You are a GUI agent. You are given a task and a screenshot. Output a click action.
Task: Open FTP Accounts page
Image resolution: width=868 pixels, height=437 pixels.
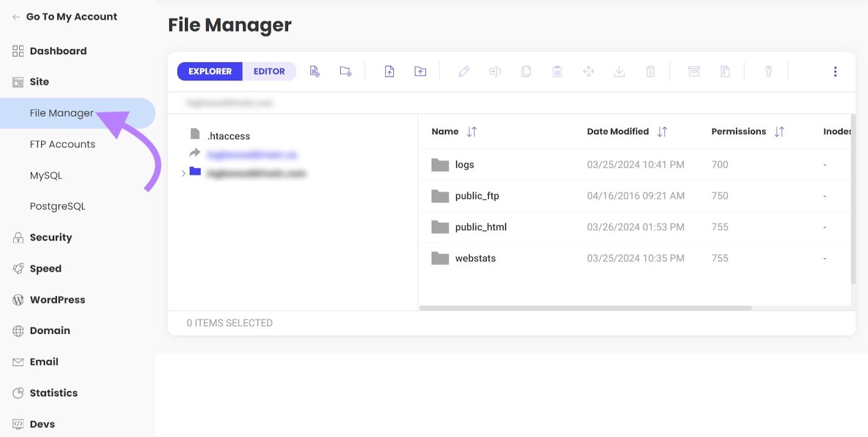(x=62, y=144)
